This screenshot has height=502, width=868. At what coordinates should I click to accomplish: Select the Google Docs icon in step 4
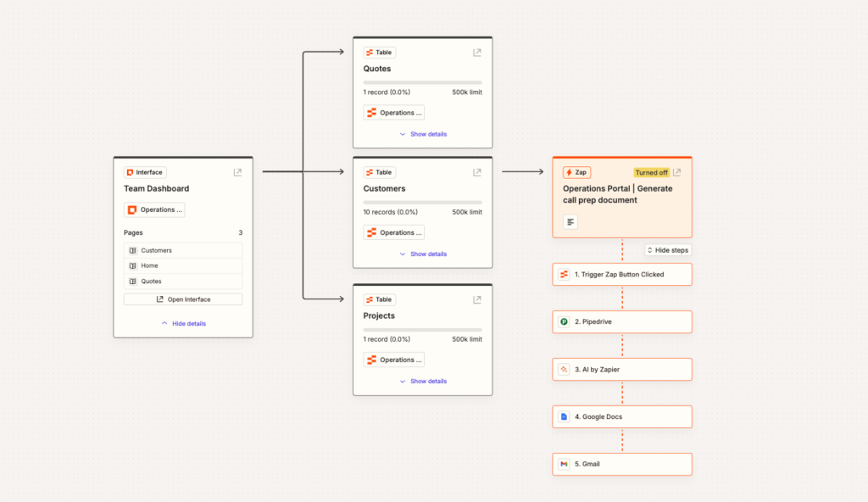click(565, 416)
